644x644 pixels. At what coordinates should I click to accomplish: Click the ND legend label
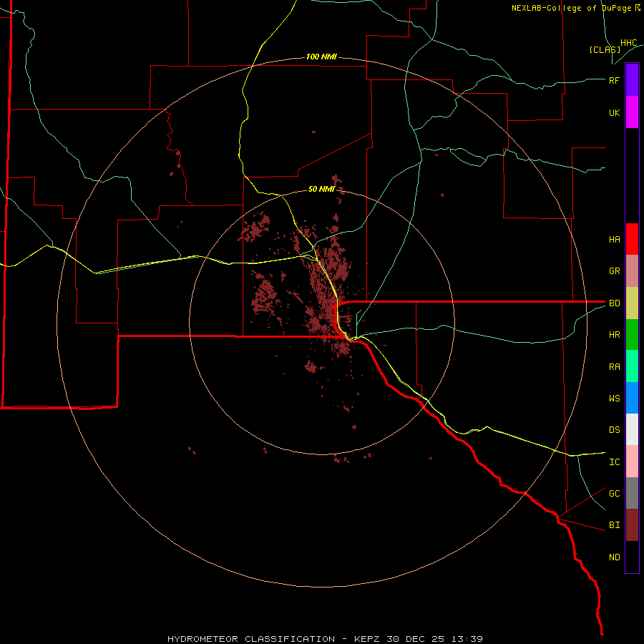(615, 557)
